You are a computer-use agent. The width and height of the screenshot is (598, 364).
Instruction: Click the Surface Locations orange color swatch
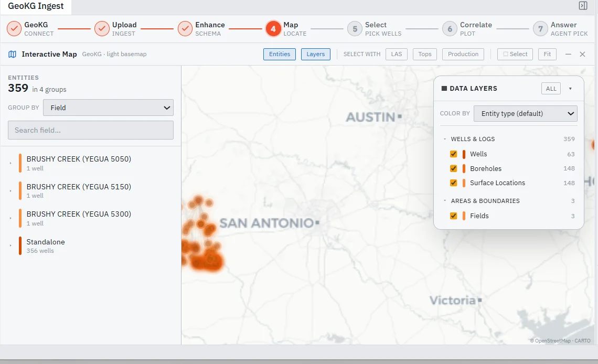coord(464,183)
